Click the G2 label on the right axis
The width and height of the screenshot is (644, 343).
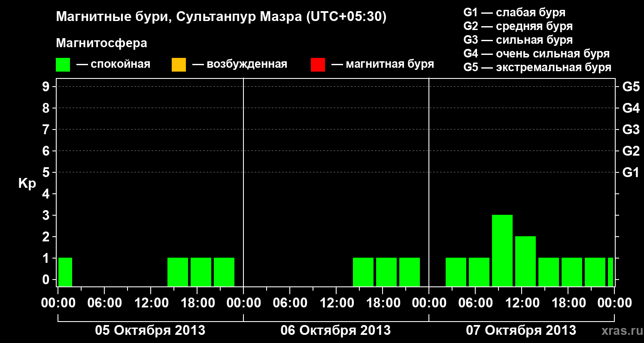tap(631, 151)
